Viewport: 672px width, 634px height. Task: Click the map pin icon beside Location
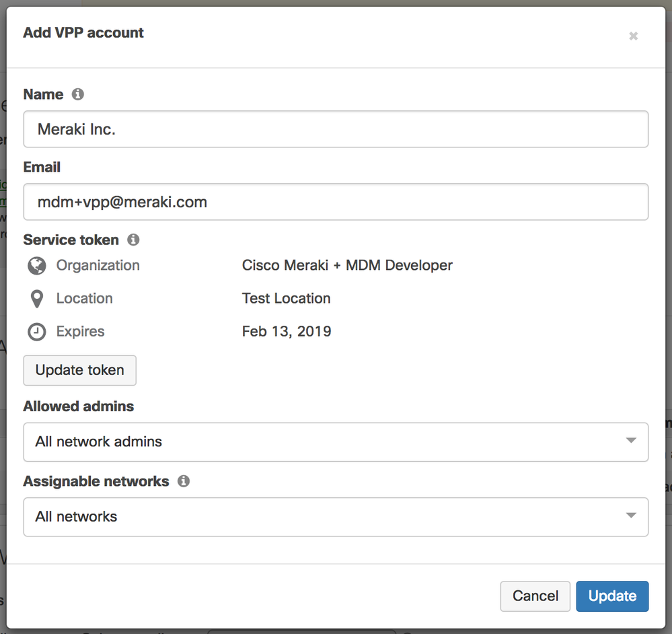[x=37, y=299]
